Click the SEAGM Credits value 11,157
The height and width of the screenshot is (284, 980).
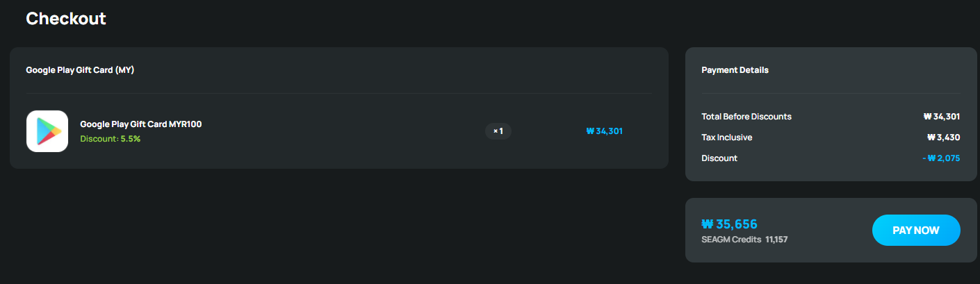776,240
